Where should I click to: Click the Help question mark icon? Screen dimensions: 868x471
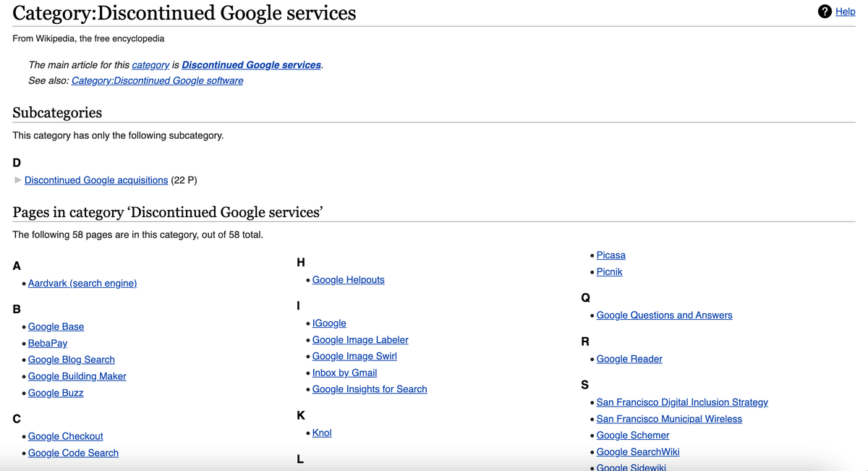coord(825,12)
